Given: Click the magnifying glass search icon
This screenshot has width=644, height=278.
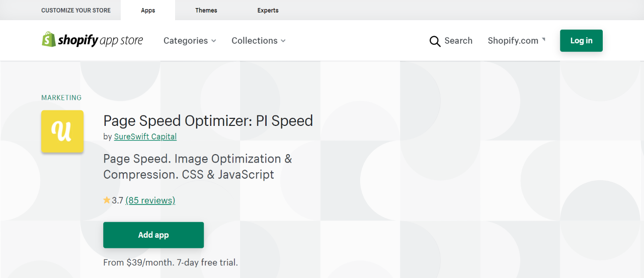Looking at the screenshot, I should point(435,41).
